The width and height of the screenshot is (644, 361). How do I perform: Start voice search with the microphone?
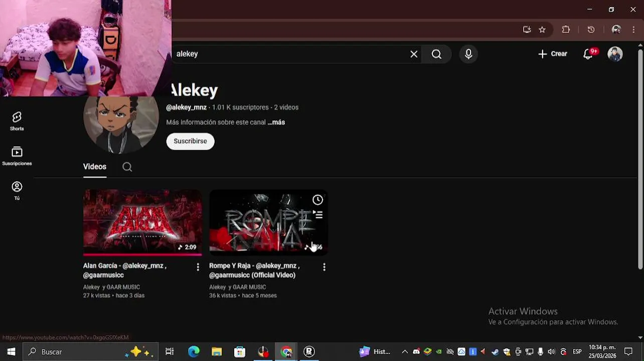468,54
